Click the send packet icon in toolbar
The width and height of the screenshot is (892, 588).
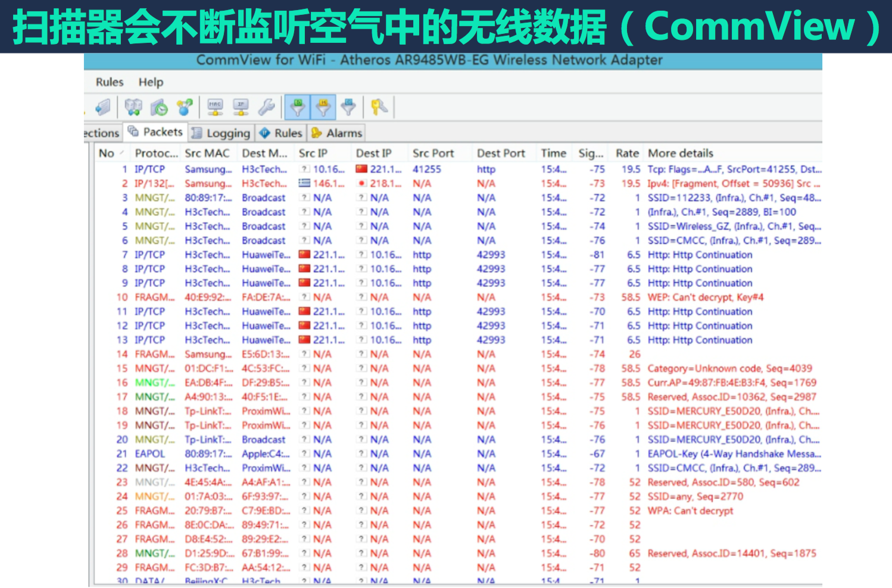point(103,107)
